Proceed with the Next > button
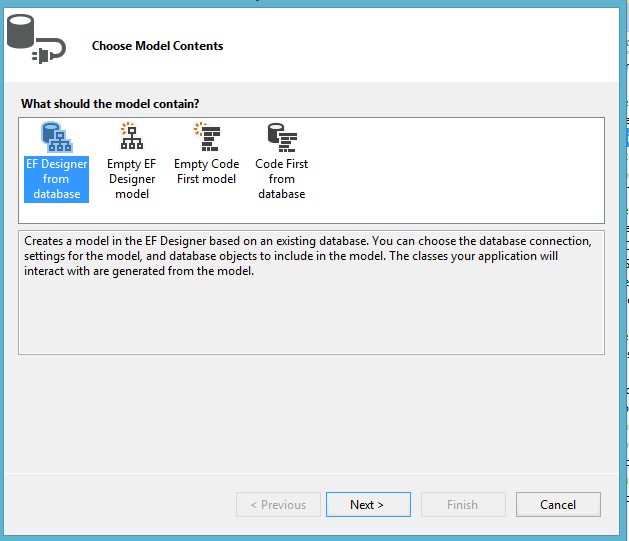This screenshot has height=541, width=629. [x=368, y=505]
